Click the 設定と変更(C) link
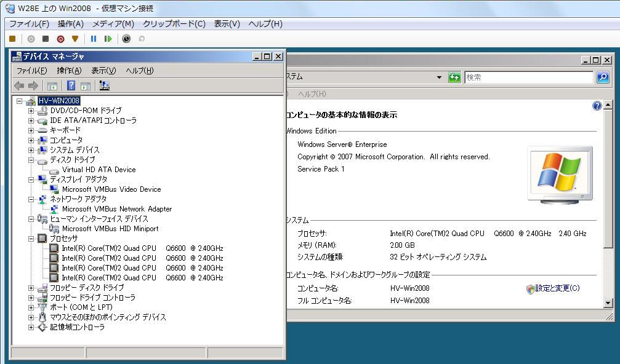This screenshot has width=620, height=364. click(557, 288)
